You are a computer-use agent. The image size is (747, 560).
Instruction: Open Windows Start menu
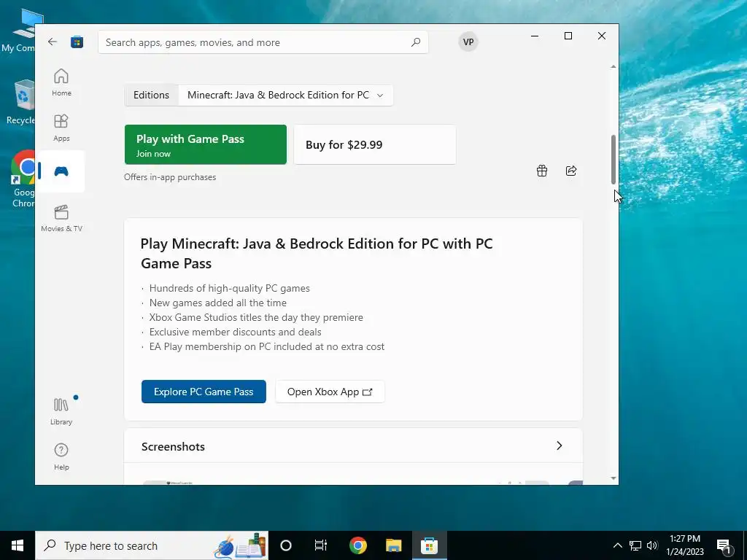coord(18,545)
